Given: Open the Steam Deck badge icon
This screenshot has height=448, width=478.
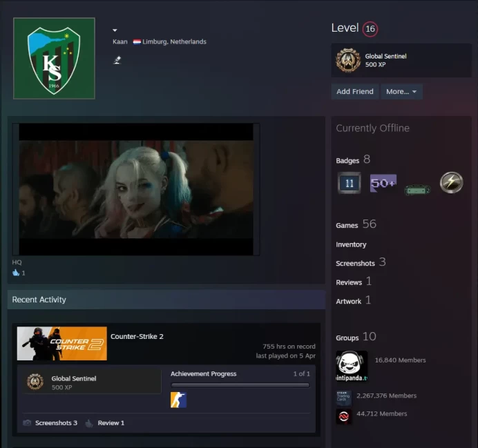Looking at the screenshot, I should coord(417,190).
